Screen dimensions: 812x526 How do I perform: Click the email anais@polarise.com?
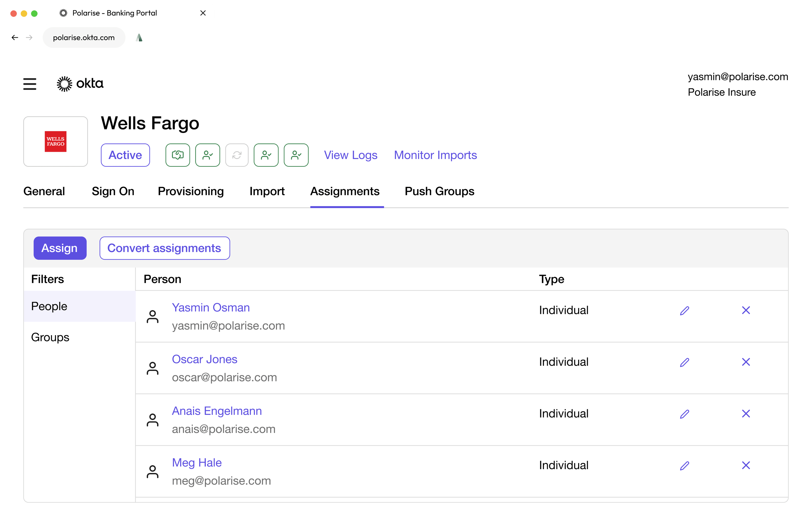[224, 429]
